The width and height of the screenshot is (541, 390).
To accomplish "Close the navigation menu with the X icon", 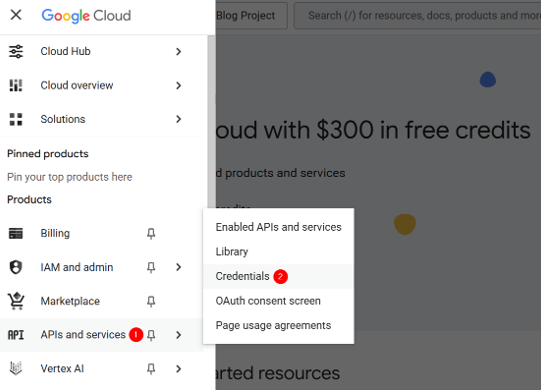I will coord(16,15).
